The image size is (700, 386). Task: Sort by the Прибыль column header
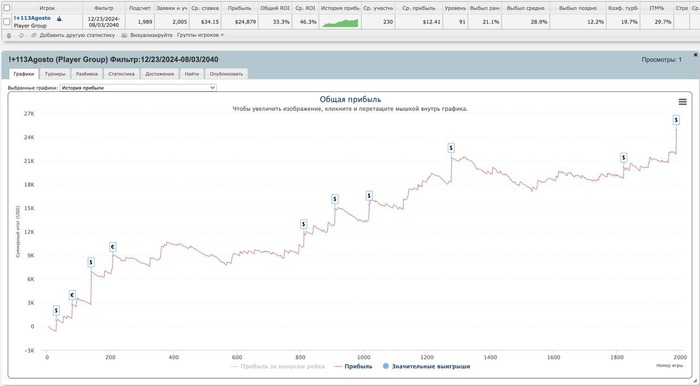point(239,8)
